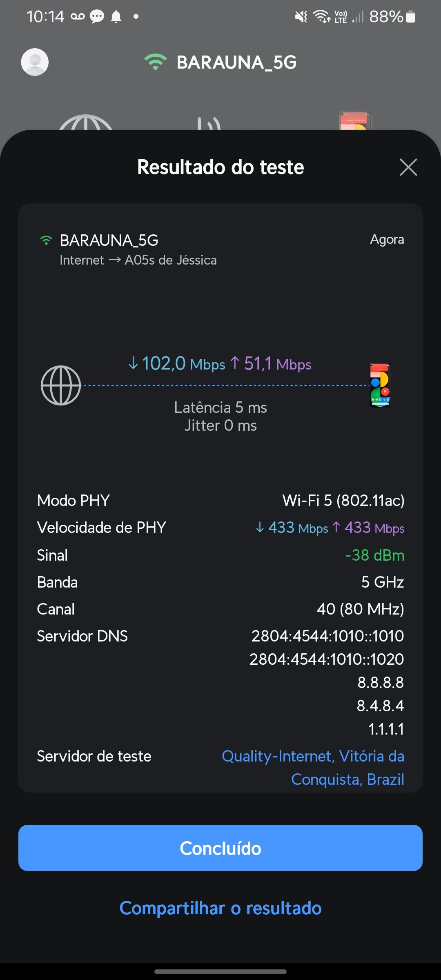Tap the Concluído button

coord(220,848)
